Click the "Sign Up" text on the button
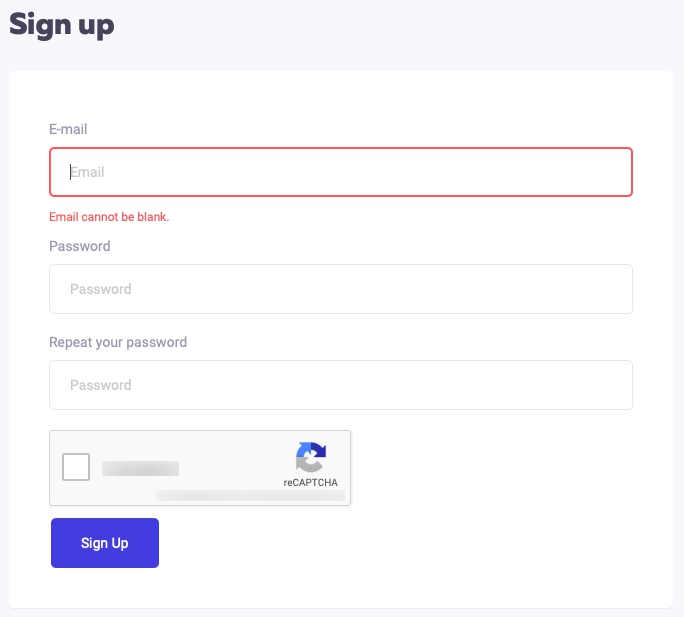The width and height of the screenshot is (684, 617). coord(105,543)
